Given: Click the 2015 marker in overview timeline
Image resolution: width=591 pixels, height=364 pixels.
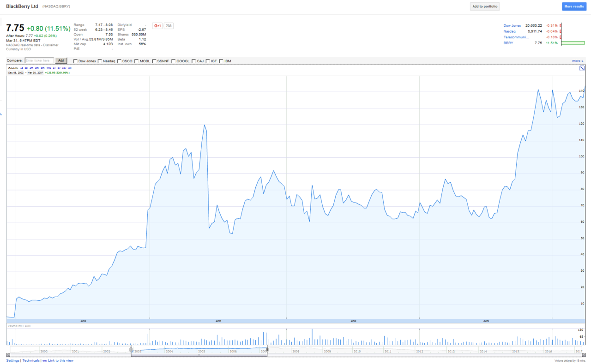Looking at the screenshot, I should point(515,351).
